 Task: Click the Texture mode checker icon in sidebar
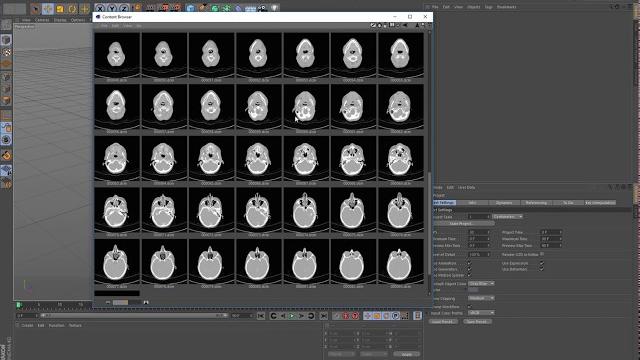pyautogui.click(x=6, y=52)
